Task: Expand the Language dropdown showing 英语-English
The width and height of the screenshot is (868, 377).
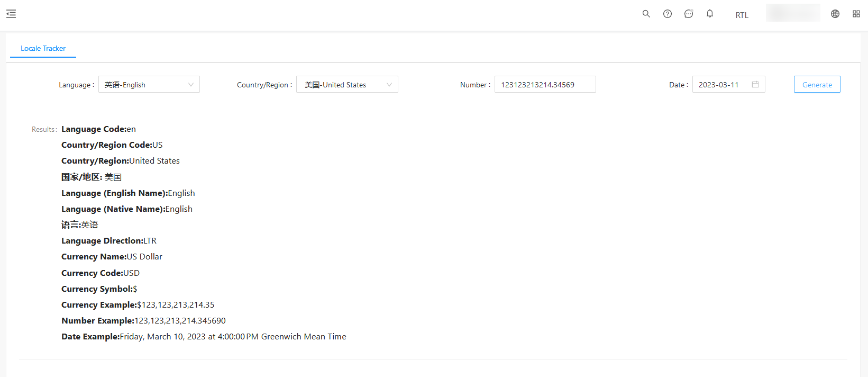Action: tap(149, 85)
